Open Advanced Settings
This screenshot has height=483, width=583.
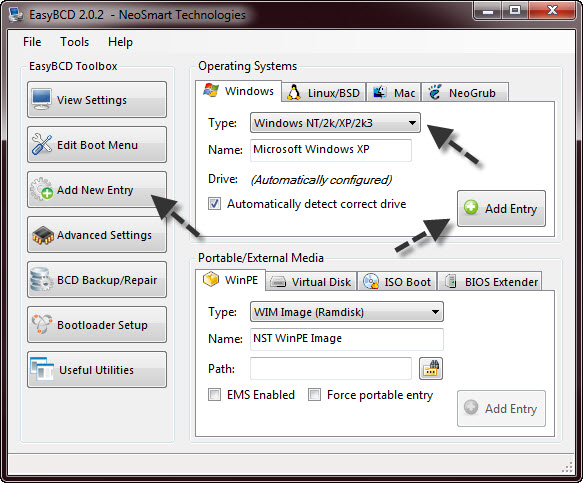[97, 235]
